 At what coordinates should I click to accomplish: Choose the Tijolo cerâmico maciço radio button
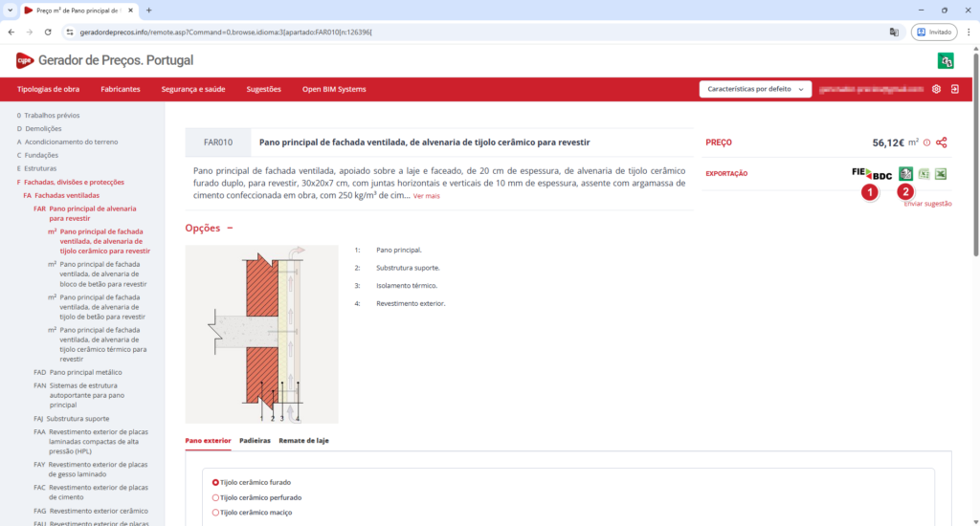215,513
